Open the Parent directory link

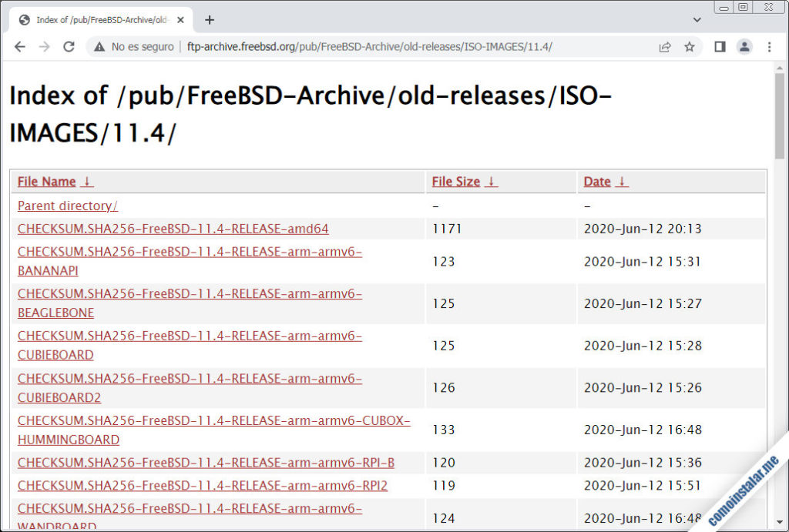tap(66, 206)
